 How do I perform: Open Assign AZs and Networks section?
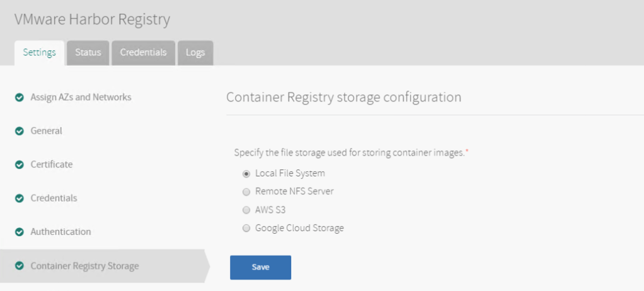(x=81, y=98)
